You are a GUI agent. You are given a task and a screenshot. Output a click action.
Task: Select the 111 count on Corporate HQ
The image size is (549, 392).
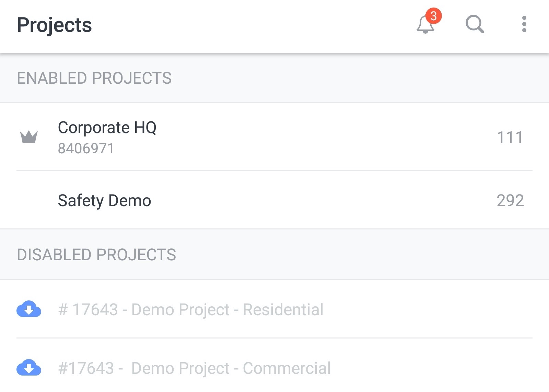(510, 138)
